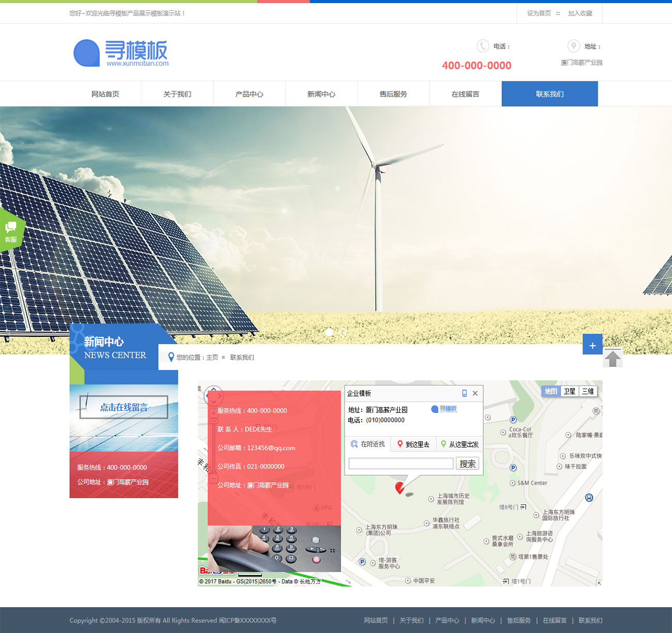This screenshot has width=672, height=633.
Task: Click the map pan compass control
Action: click(213, 396)
